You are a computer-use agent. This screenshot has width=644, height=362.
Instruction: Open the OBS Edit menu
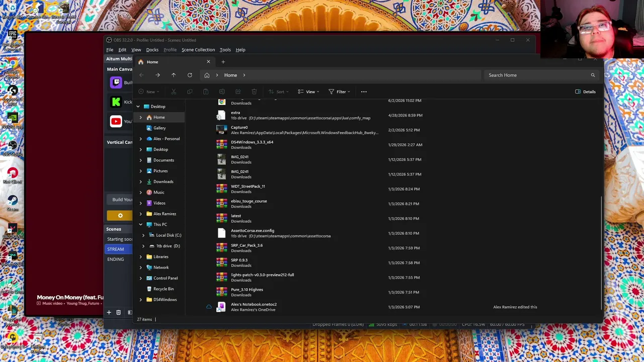click(122, 50)
